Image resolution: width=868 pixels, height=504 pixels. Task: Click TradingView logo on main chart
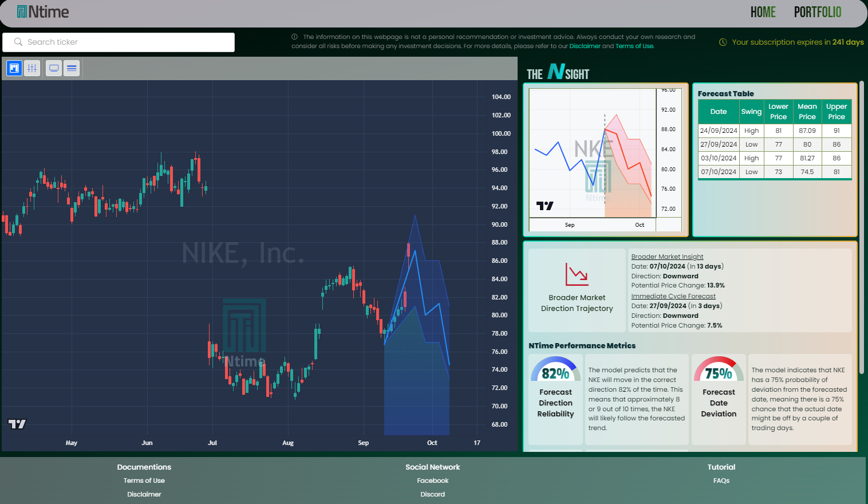(x=17, y=424)
